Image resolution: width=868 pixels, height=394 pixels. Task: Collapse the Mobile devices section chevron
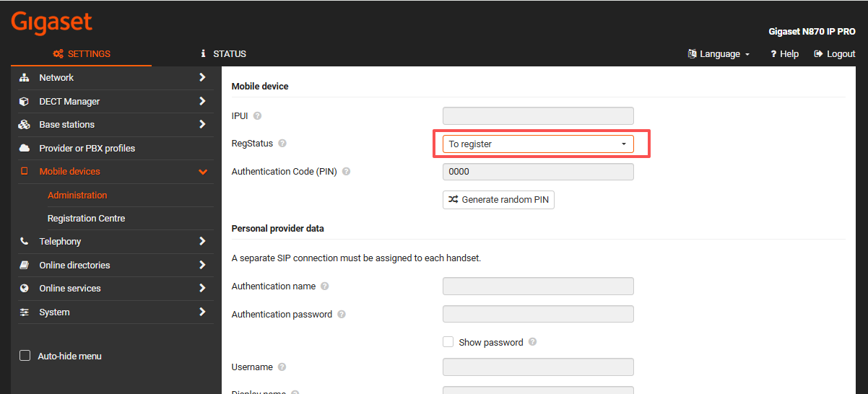click(x=203, y=172)
